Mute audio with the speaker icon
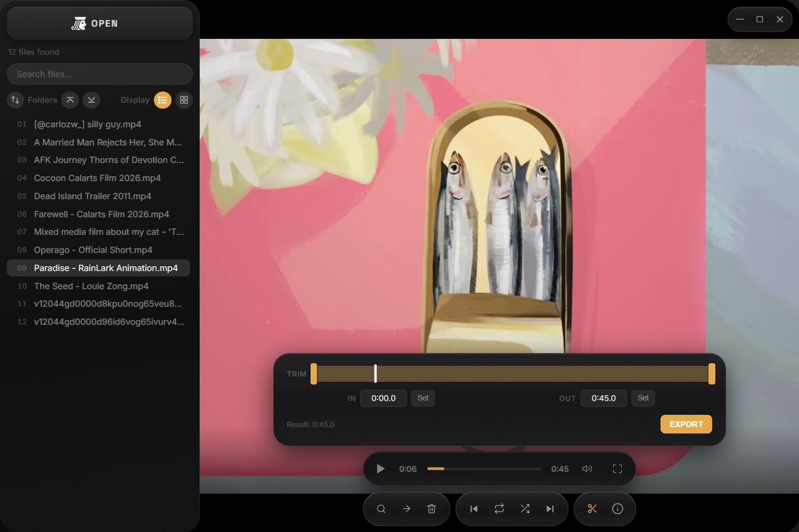799x532 pixels. coord(587,469)
